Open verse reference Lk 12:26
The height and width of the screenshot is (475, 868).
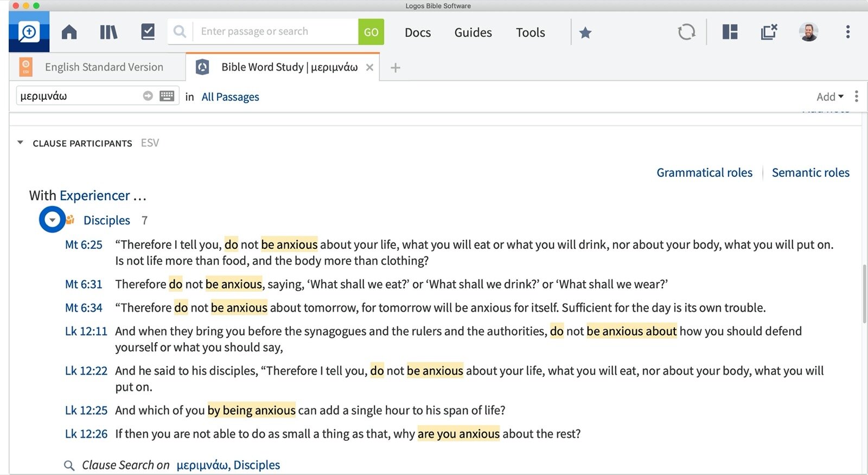click(86, 434)
